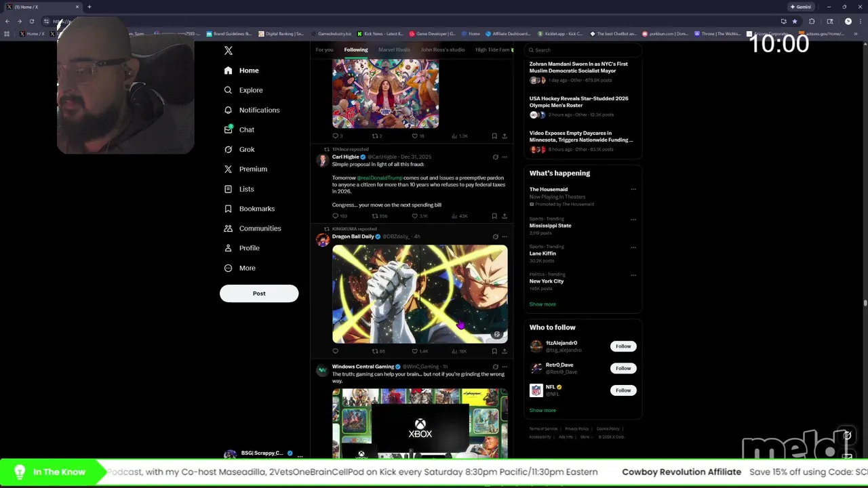Open a new browser tab
Screen dimensions: 868x488
coord(89,7)
